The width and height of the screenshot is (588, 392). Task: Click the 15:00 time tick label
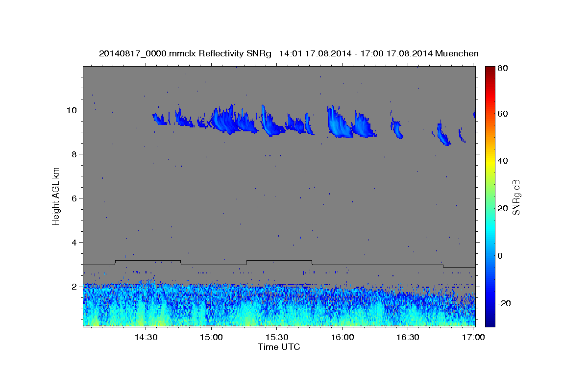click(x=211, y=337)
